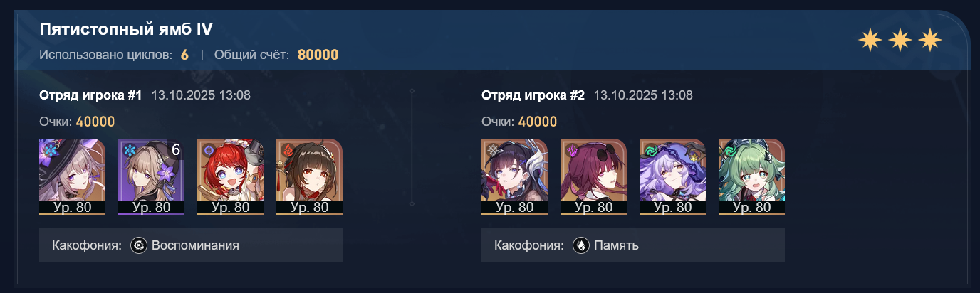Viewport: 980px width, 293px height.
Task: Click the first gold star rating icon
Action: 870,41
